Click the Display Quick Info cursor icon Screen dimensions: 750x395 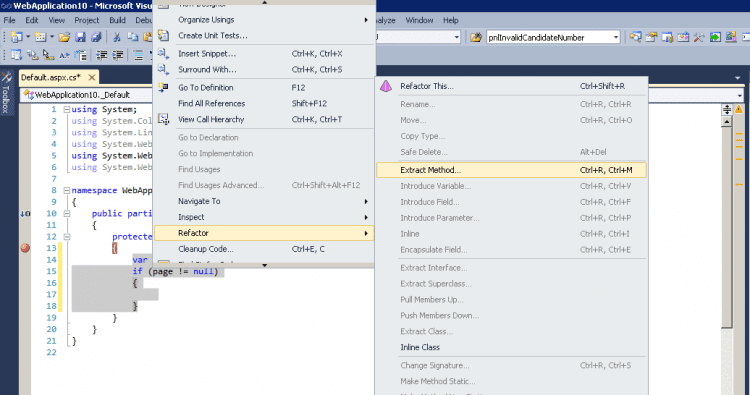click(x=48, y=55)
